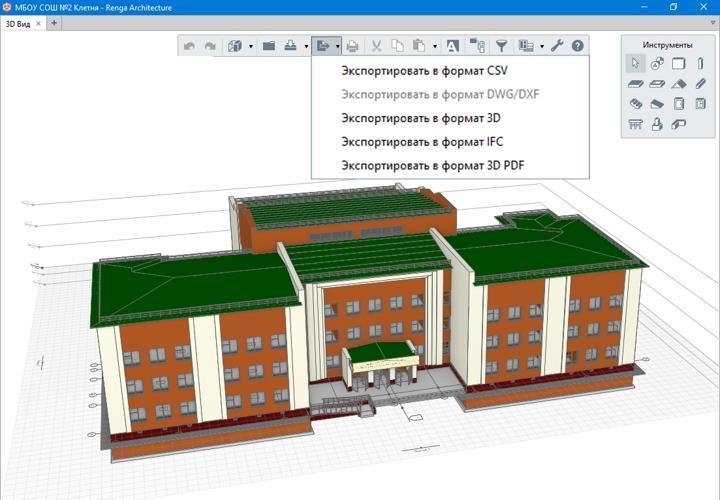Click the copy icon
720x500 pixels.
(x=398, y=45)
